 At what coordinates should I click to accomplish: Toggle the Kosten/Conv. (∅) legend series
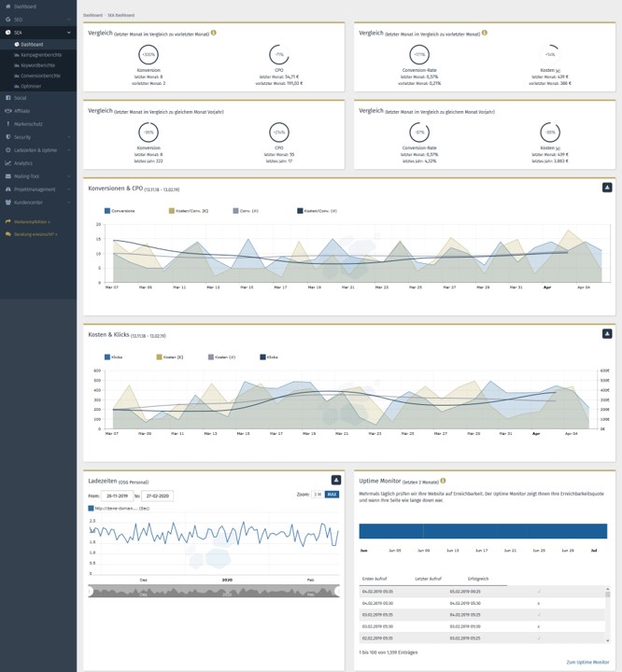tap(317, 211)
